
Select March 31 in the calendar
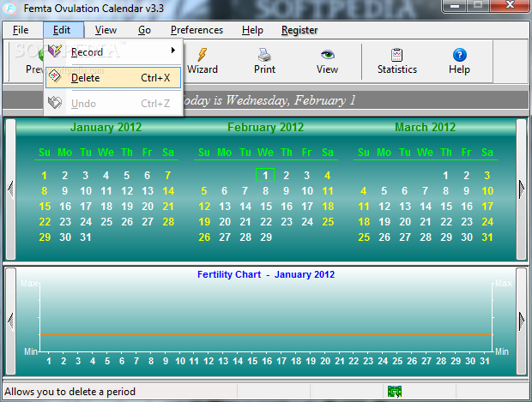pyautogui.click(x=487, y=237)
